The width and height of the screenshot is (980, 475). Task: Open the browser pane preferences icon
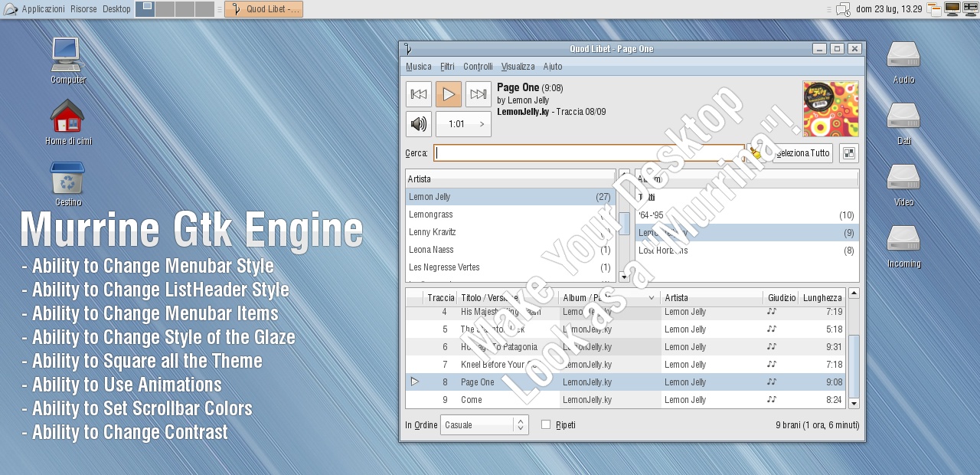click(x=848, y=153)
